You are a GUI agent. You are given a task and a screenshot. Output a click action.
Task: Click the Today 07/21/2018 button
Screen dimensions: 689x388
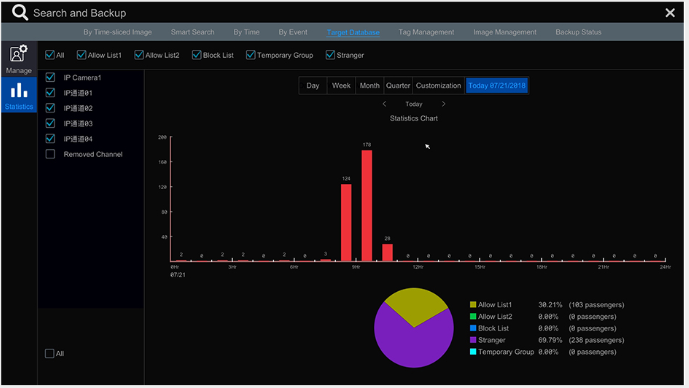click(497, 86)
